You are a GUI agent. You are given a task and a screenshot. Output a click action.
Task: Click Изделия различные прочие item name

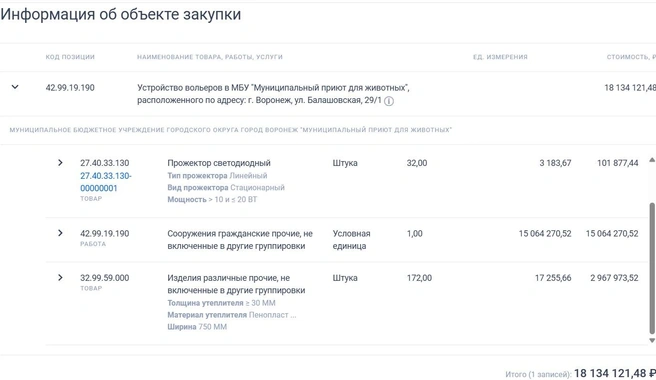(x=236, y=284)
